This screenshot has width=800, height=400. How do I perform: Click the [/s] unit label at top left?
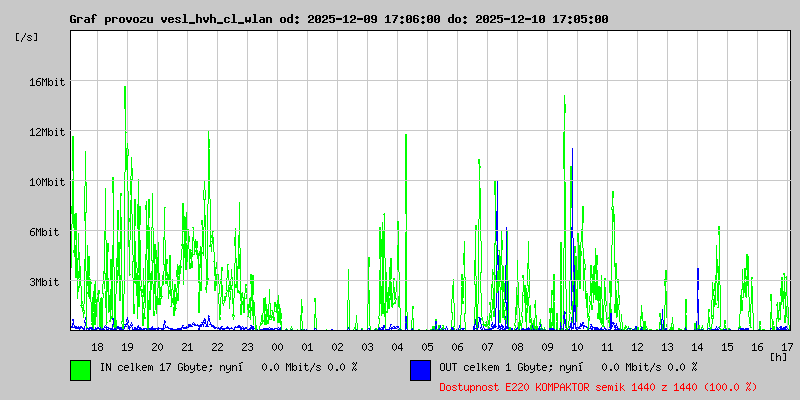(27, 37)
